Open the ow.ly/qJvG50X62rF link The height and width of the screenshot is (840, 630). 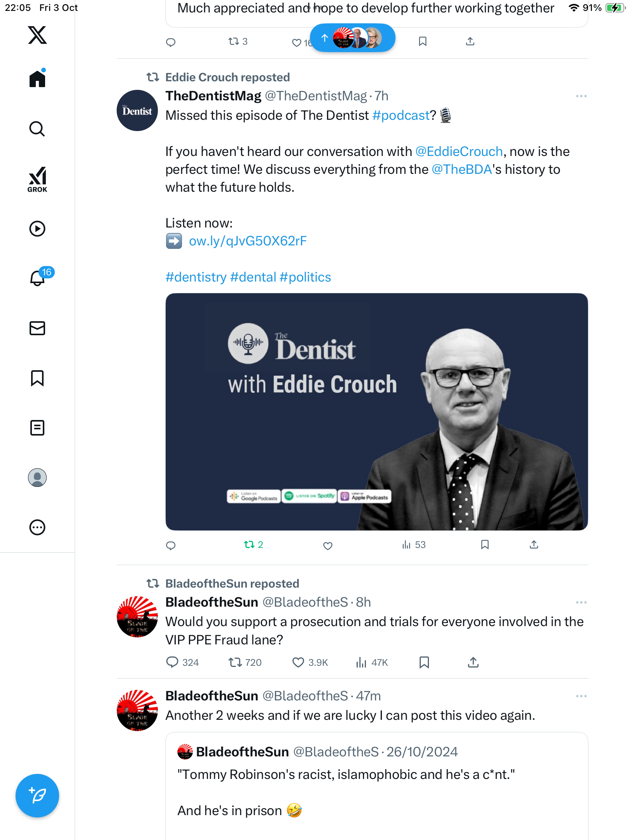click(248, 241)
